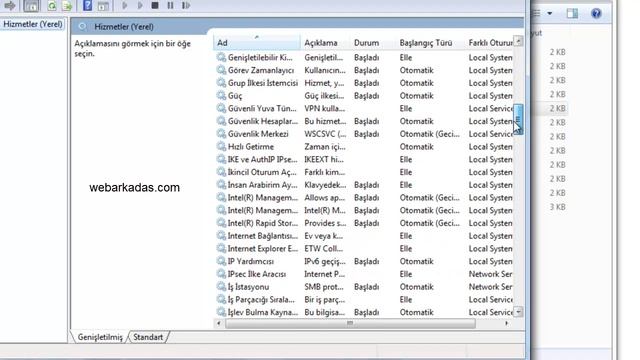Click the horizontal scrollbar left arrow
The image size is (640, 360).
[x=219, y=323]
